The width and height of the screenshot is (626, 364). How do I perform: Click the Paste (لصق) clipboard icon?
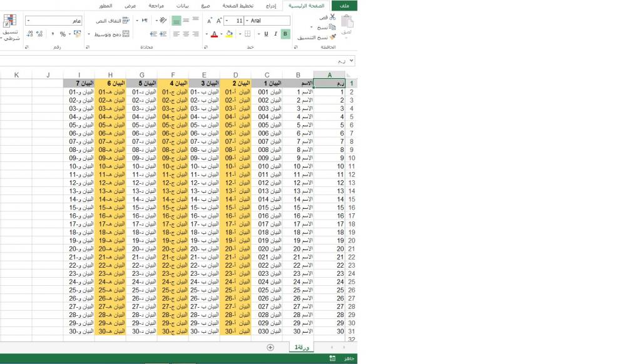(347, 21)
